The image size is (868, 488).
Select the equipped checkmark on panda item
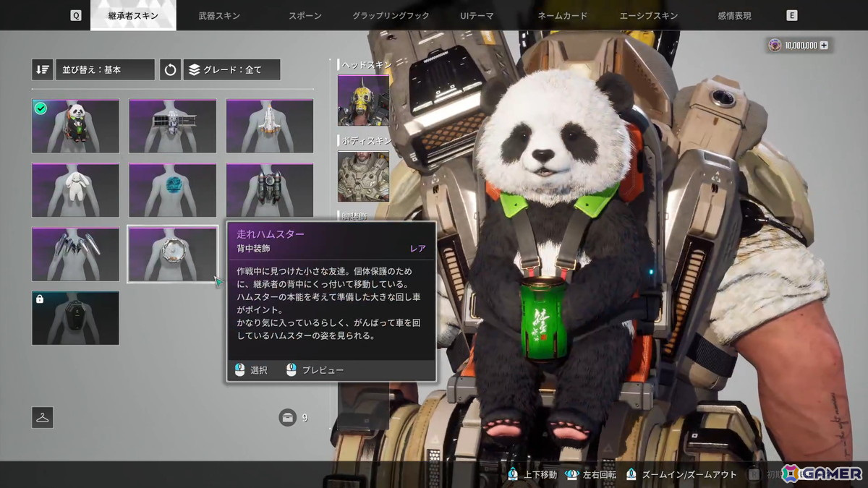[x=41, y=108]
